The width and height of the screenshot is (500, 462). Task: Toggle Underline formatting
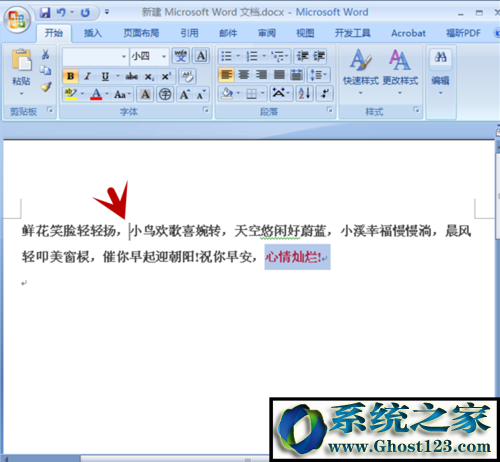point(105,76)
